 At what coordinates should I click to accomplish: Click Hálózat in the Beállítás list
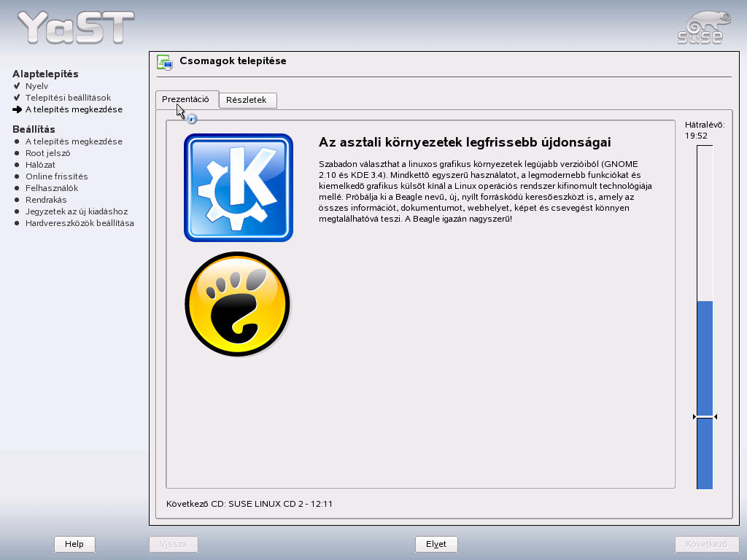click(41, 165)
